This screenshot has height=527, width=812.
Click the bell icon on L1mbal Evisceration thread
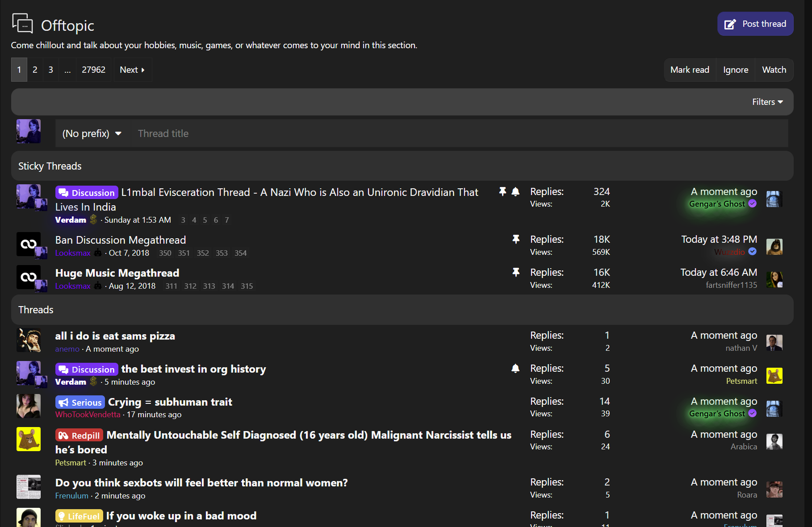(515, 192)
